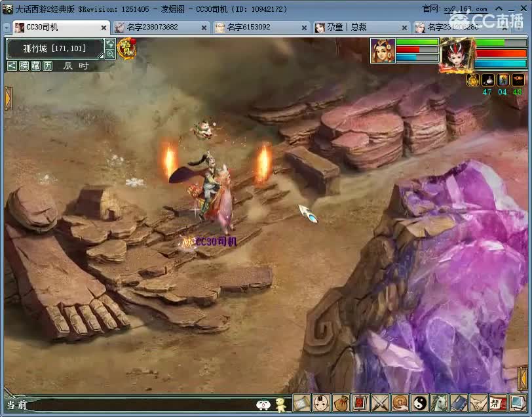Click the xy2.163.com official site link

click(x=465, y=9)
